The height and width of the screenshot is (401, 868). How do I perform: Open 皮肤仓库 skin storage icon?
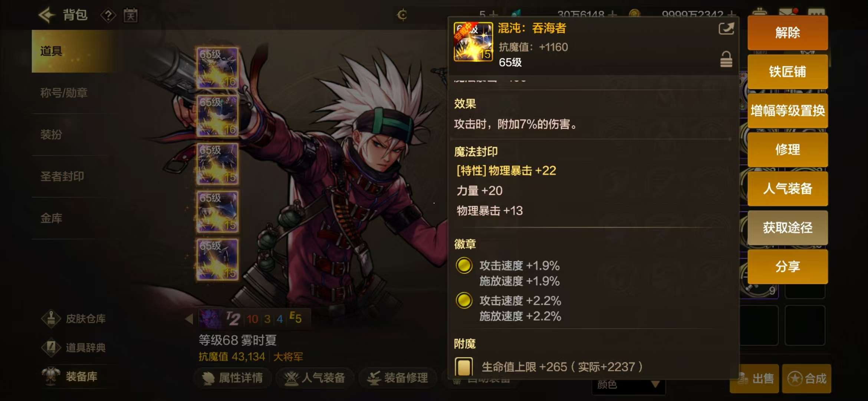pos(51,319)
